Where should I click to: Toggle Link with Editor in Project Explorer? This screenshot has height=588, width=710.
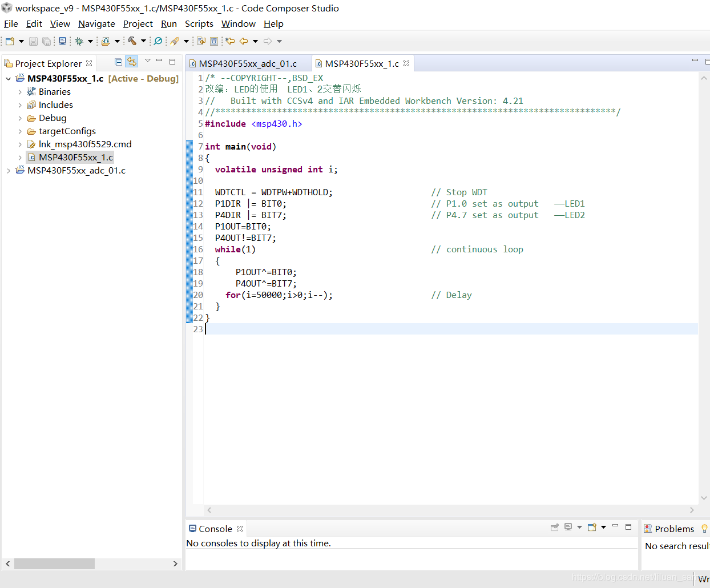(x=132, y=62)
